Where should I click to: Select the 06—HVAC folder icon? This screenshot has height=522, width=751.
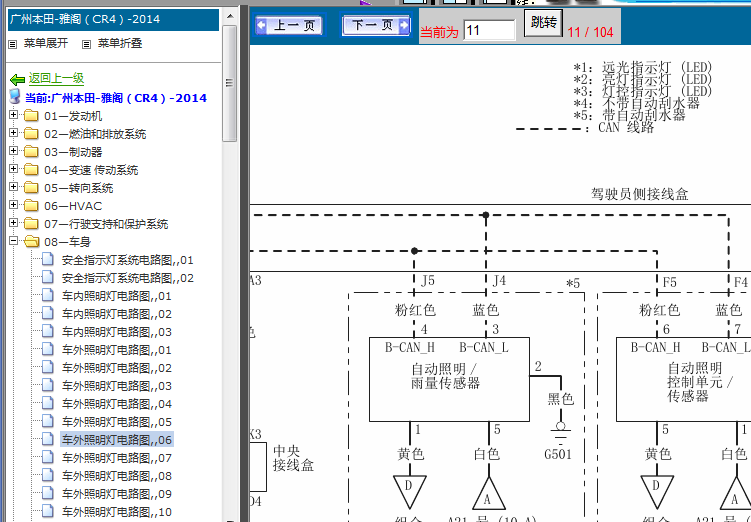[x=31, y=205]
